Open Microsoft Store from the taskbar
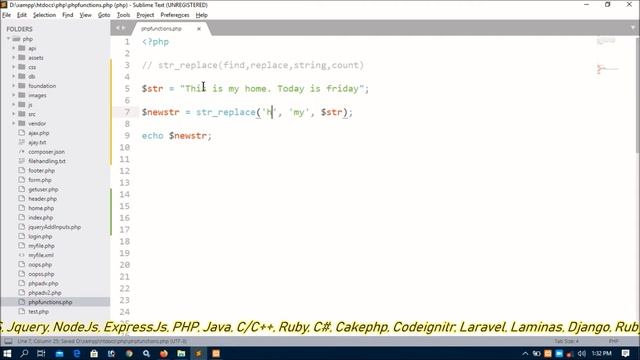 [x=94, y=353]
